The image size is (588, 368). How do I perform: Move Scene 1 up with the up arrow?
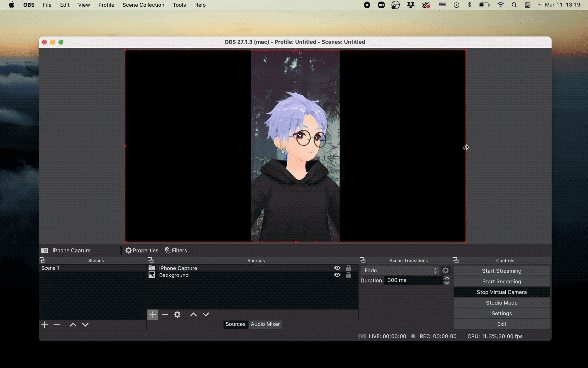coord(73,324)
